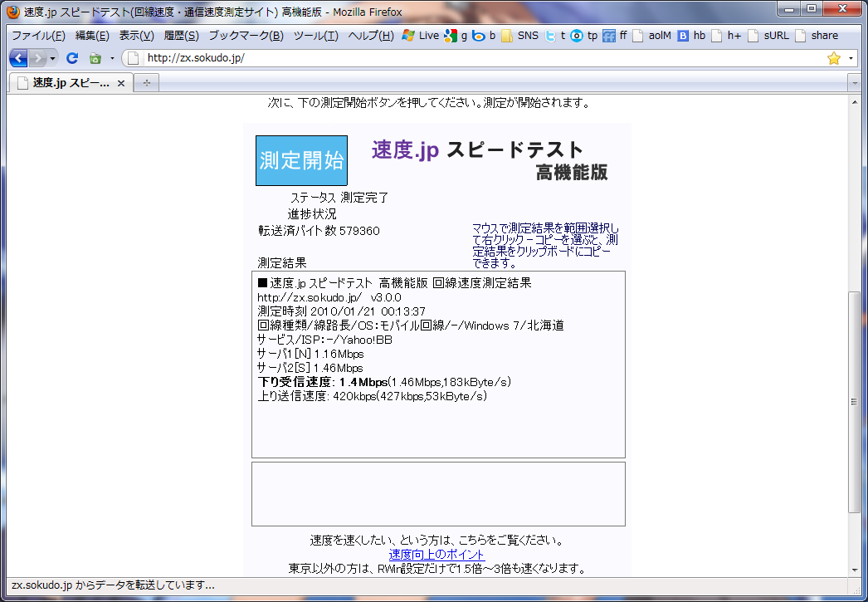Open the 'hb' Hatena bookmark
Image resolution: width=868 pixels, height=602 pixels.
[692, 36]
